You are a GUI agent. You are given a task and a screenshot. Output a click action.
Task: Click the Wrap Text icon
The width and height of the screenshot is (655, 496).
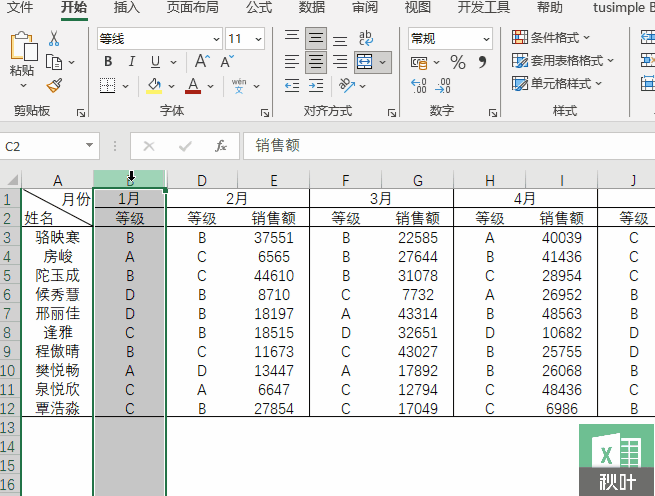point(366,38)
